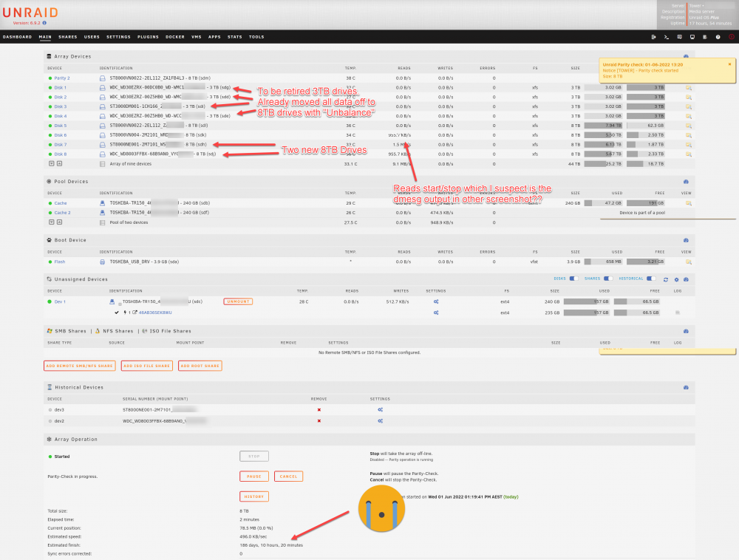Click Pool Devices help icon at right

(686, 181)
